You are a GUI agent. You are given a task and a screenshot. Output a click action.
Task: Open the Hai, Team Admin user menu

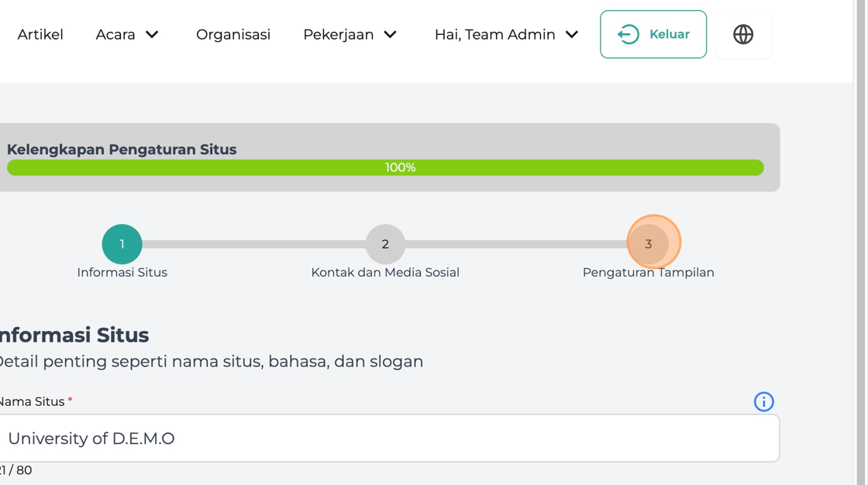pyautogui.click(x=506, y=34)
